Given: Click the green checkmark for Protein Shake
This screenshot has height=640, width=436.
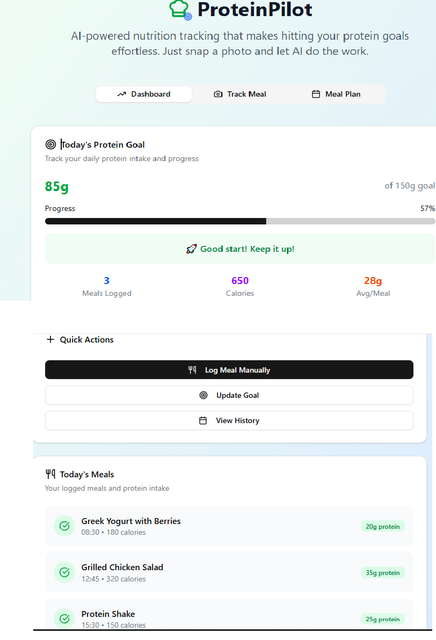Looking at the screenshot, I should point(65,618).
